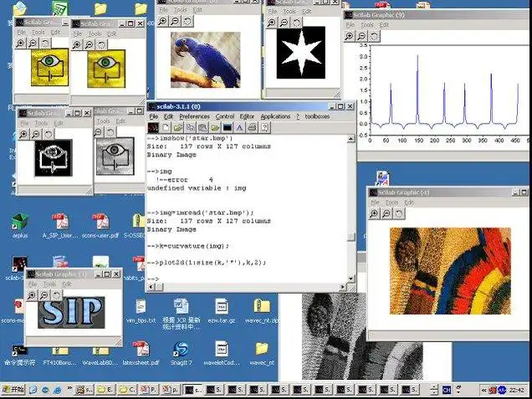Viewport: 532px width, 399px height.
Task: Zoom in on the SIP logo window
Action: pos(32,295)
